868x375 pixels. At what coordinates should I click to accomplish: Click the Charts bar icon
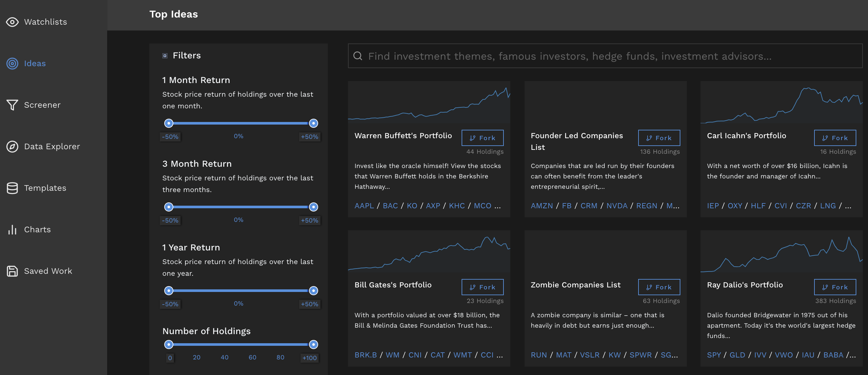[x=12, y=230]
